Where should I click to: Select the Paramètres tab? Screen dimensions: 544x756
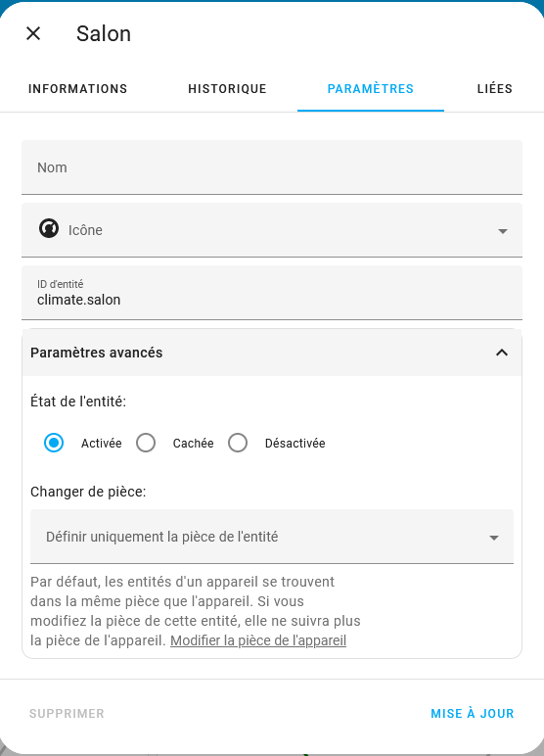371,89
